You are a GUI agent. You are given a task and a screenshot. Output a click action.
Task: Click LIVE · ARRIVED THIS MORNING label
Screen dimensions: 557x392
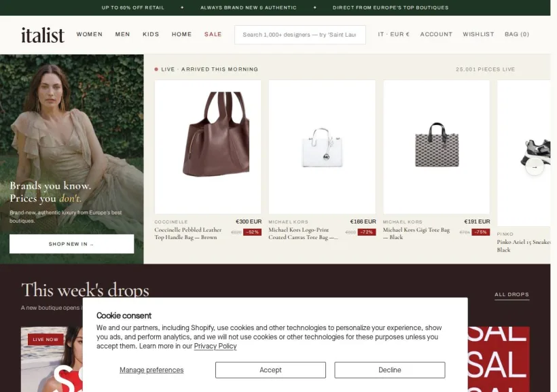point(210,69)
